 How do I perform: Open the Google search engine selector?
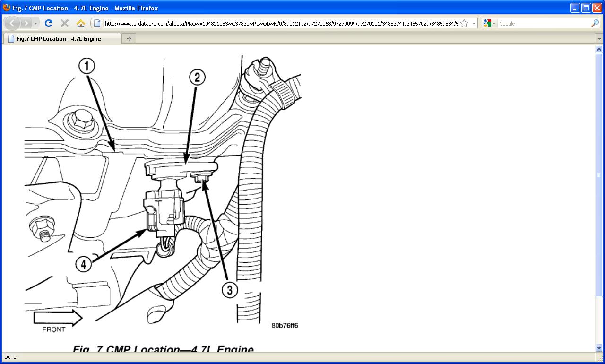click(x=490, y=23)
